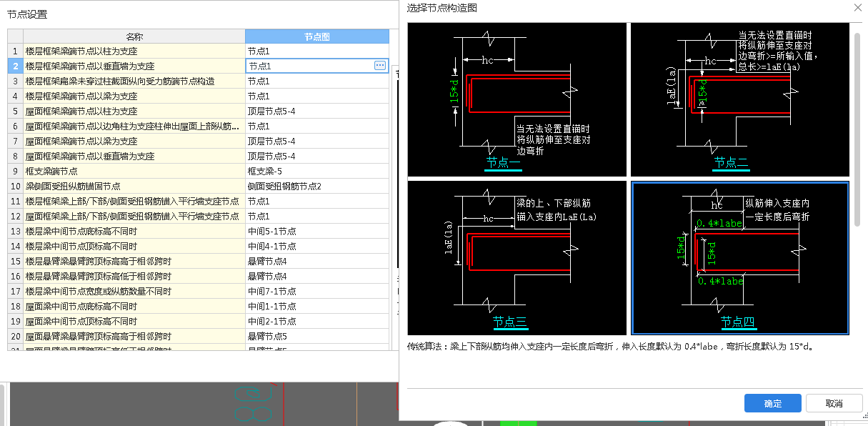Viewport: 868px width, 426px height.
Task: Select the 节点二 construction diagram thumbnail
Action: (739, 99)
